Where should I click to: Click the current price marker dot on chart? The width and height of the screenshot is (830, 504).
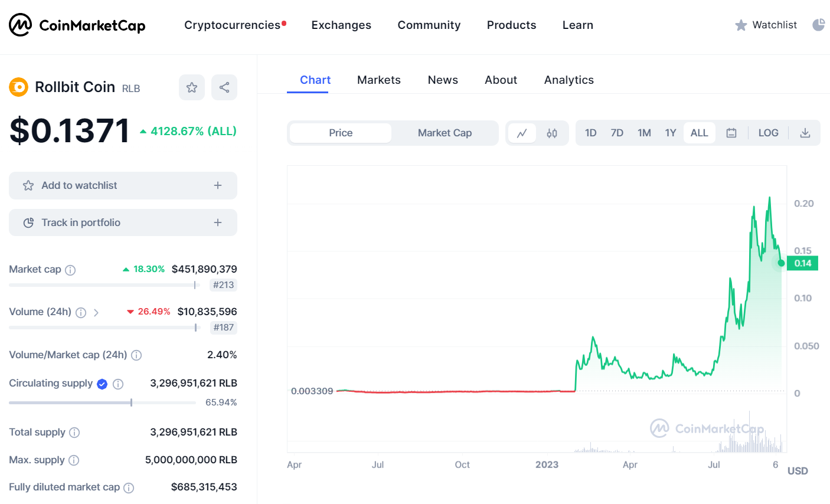click(x=781, y=263)
